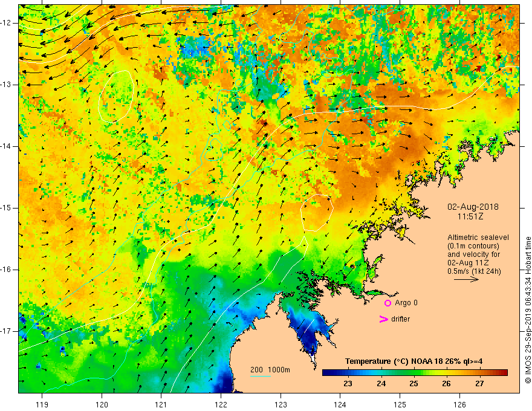Click the 25 tick label on color bar

point(414,384)
